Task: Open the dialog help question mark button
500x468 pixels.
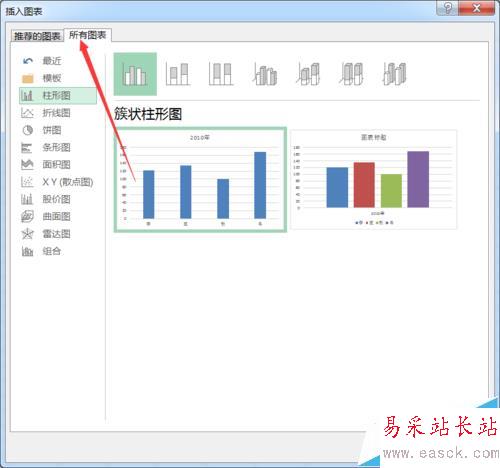Action: [448, 8]
